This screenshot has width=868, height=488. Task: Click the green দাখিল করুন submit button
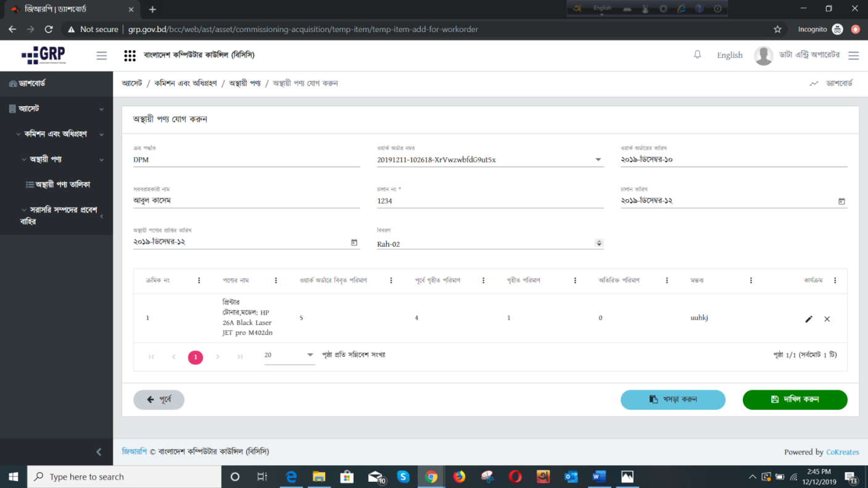point(795,400)
